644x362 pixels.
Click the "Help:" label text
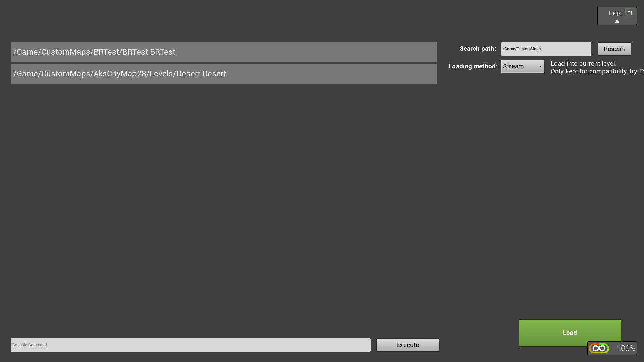click(614, 13)
